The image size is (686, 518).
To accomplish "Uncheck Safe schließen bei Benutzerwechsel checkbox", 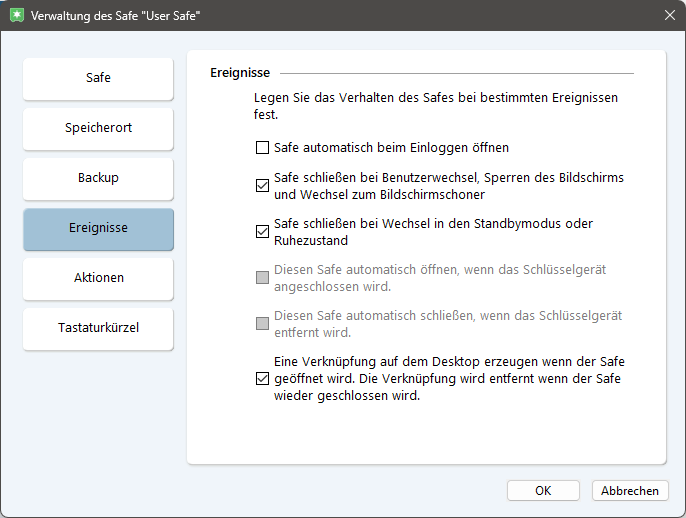I will [x=263, y=185].
